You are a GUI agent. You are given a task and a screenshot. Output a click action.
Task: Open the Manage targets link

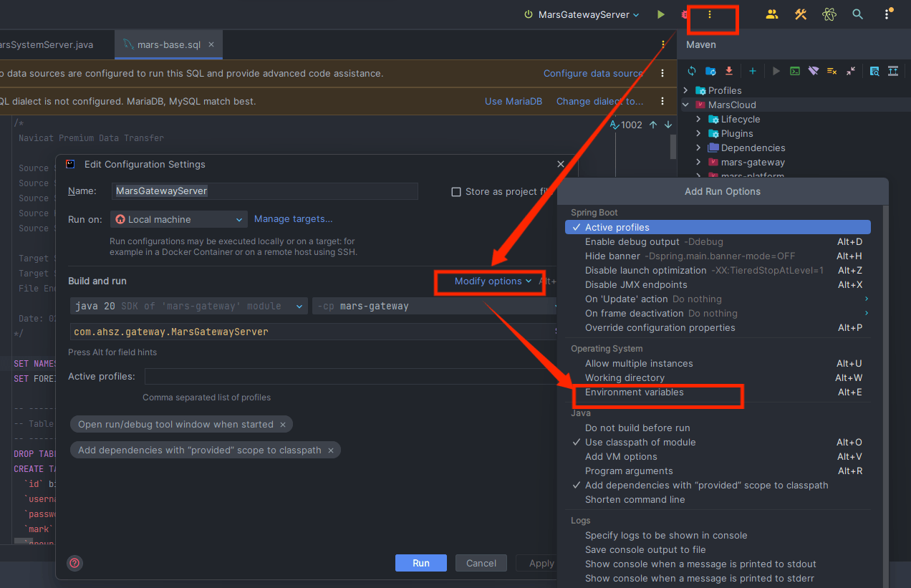(294, 218)
